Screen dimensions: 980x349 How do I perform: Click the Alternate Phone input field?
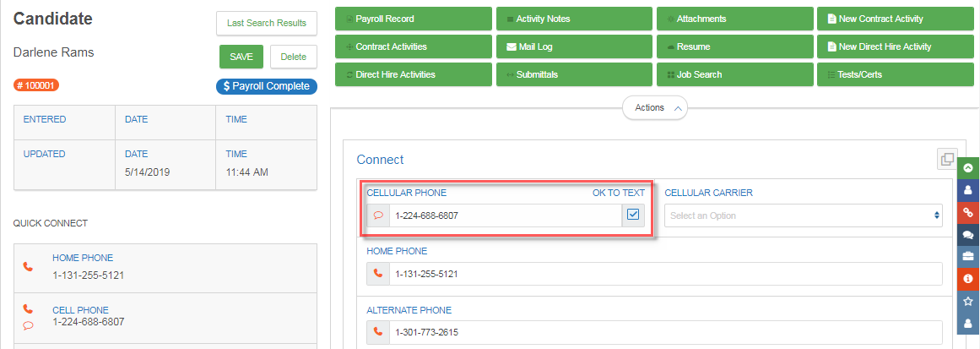[666, 331]
